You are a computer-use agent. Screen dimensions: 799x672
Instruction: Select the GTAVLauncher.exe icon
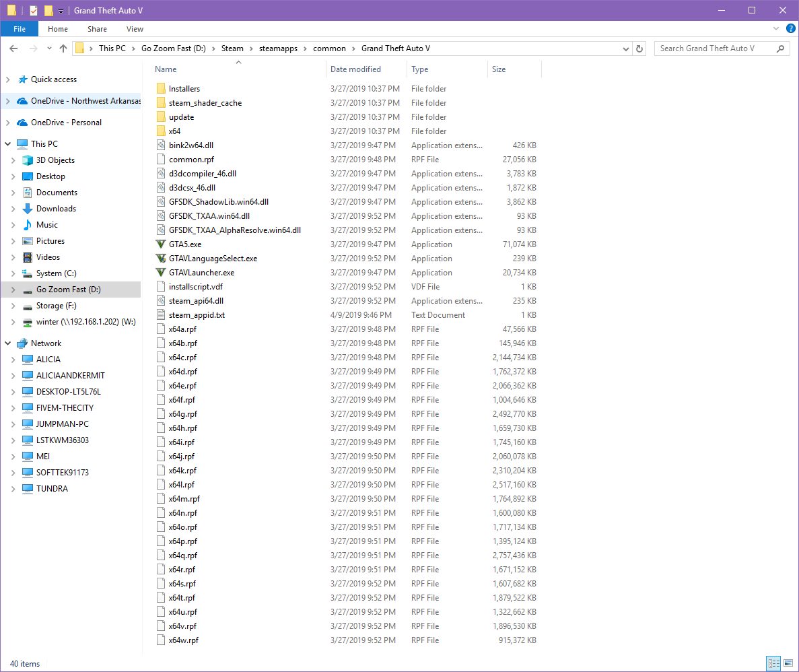[160, 273]
